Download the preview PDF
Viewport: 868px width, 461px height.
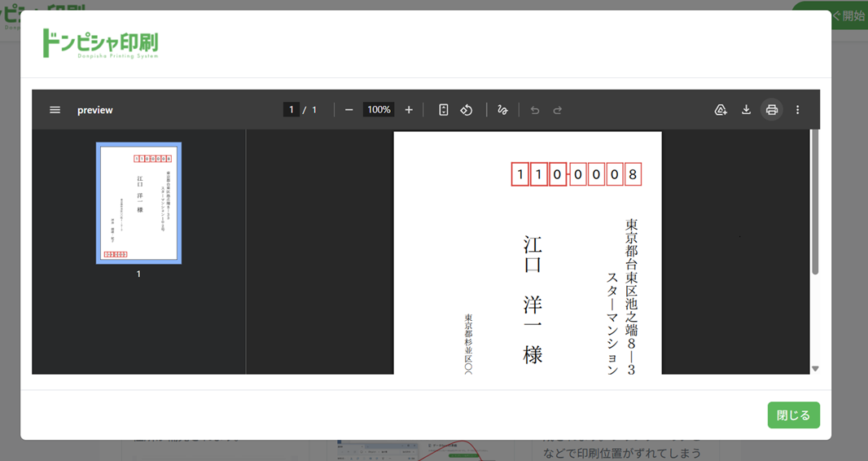pos(746,110)
